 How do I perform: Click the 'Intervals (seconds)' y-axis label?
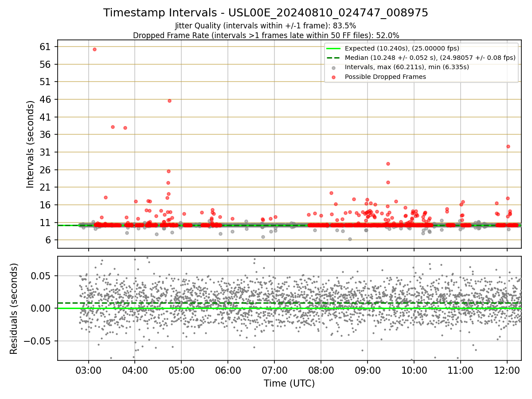[30, 144]
